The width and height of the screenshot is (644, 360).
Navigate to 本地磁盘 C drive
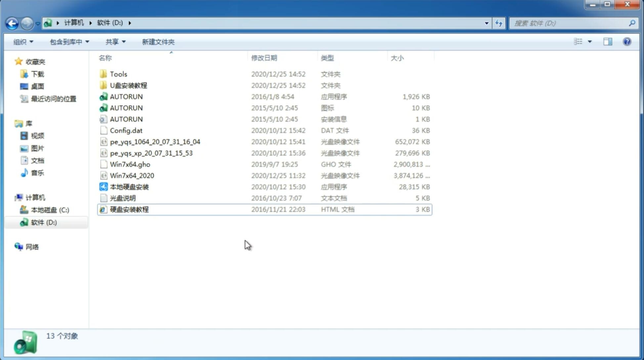point(50,210)
